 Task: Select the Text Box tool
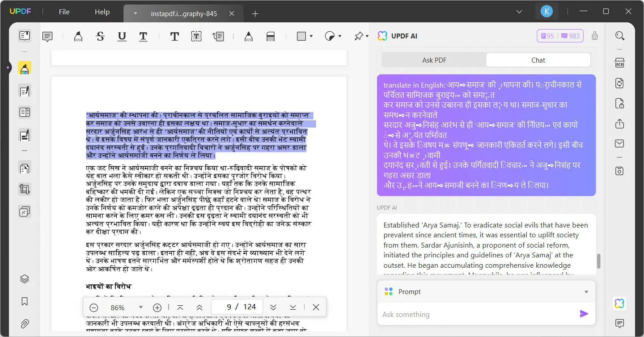coord(196,37)
